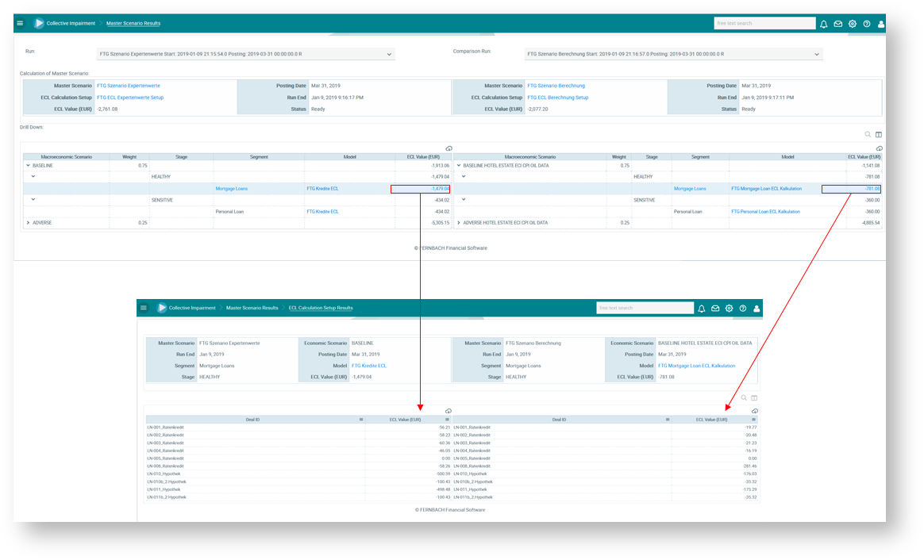The width and height of the screenshot is (924, 560).
Task: Click the user profile icon in the topmost header
Action: pyautogui.click(x=881, y=24)
